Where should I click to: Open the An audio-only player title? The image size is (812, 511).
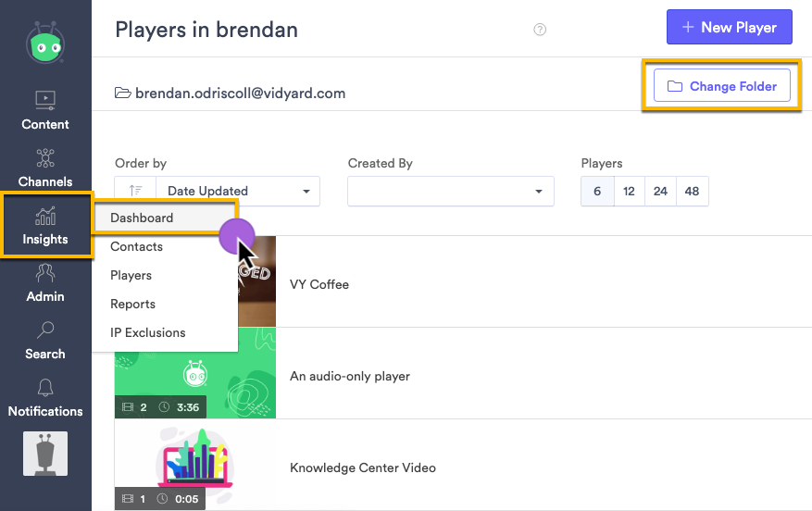(350, 377)
